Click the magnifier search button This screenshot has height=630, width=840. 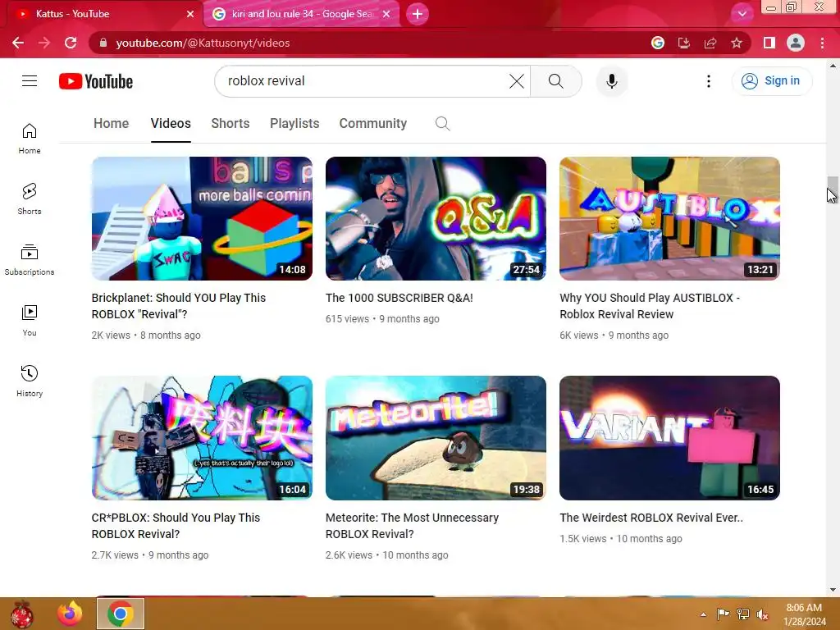[555, 81]
